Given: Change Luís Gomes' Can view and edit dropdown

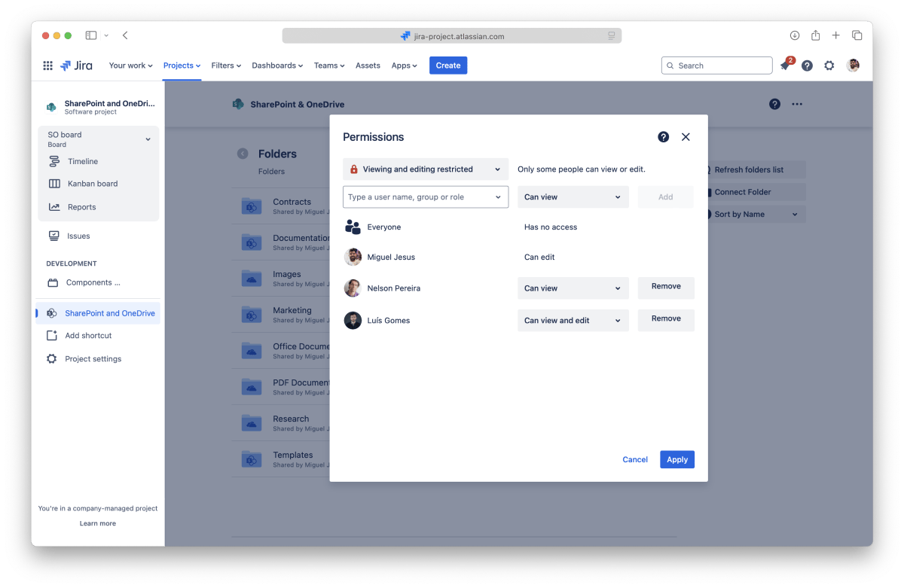Looking at the screenshot, I should point(573,321).
